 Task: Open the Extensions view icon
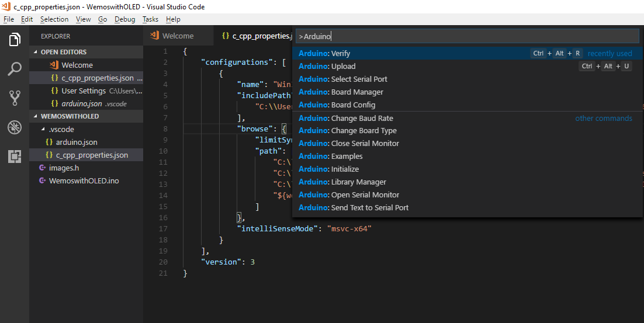pos(15,157)
